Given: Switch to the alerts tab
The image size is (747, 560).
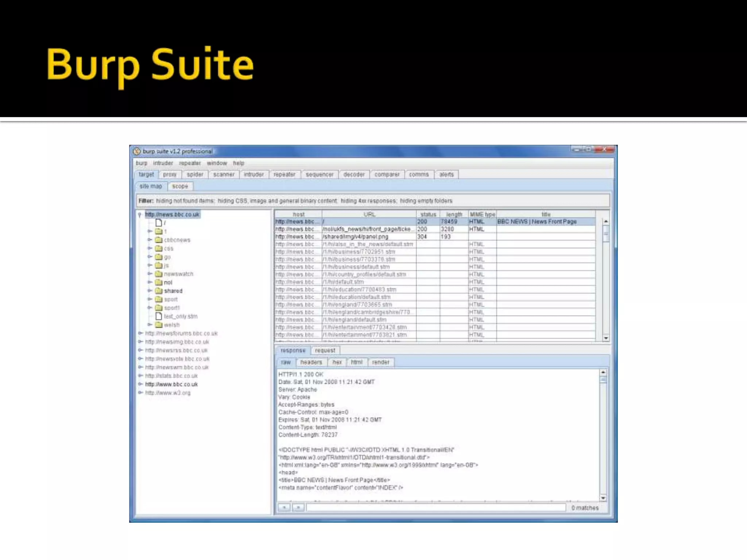Looking at the screenshot, I should (x=446, y=175).
